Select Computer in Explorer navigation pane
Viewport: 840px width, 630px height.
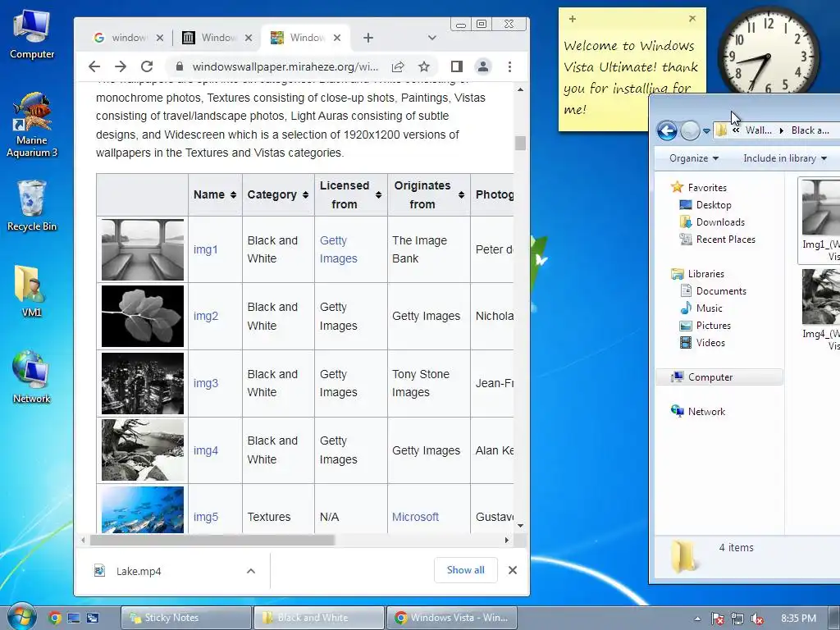(719, 377)
